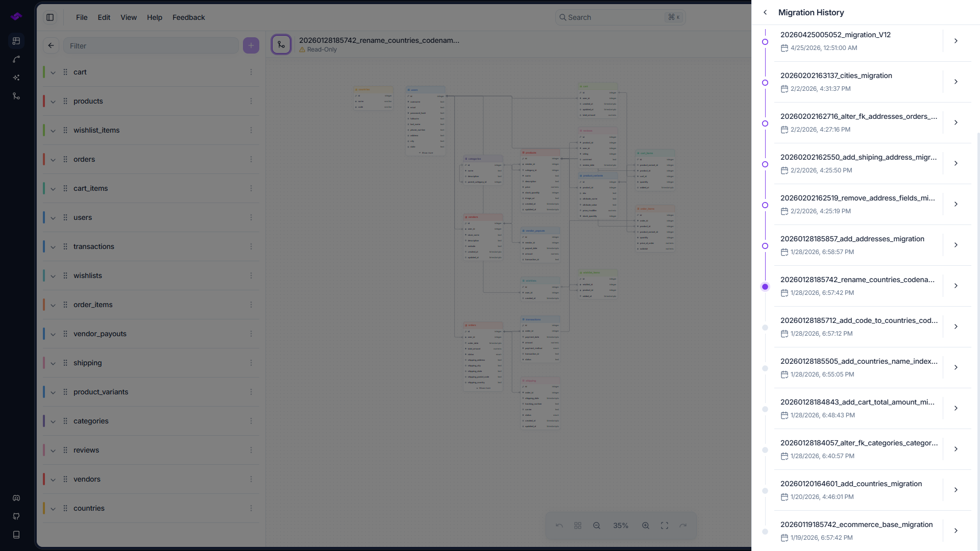Expand the categories table row
The image size is (980, 551).
(53, 421)
